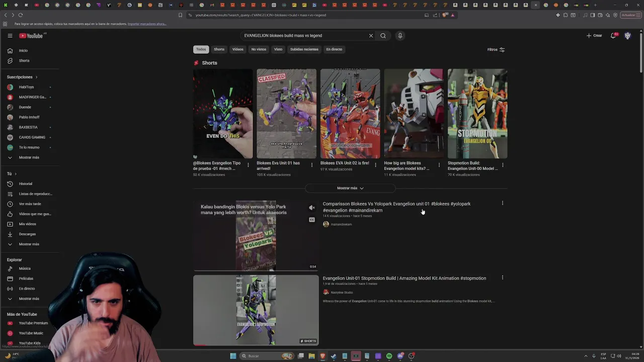Select the Shorts filter chip
This screenshot has width=644, height=362.
pyautogui.click(x=219, y=49)
